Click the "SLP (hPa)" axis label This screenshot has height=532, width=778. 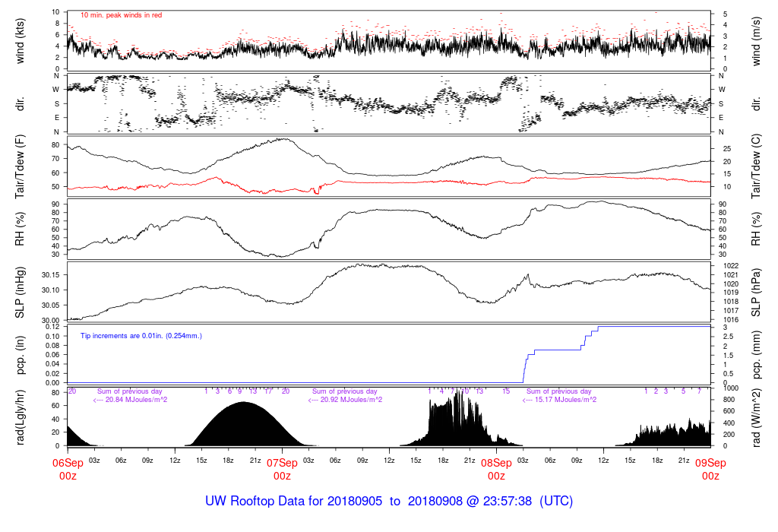[756, 293]
